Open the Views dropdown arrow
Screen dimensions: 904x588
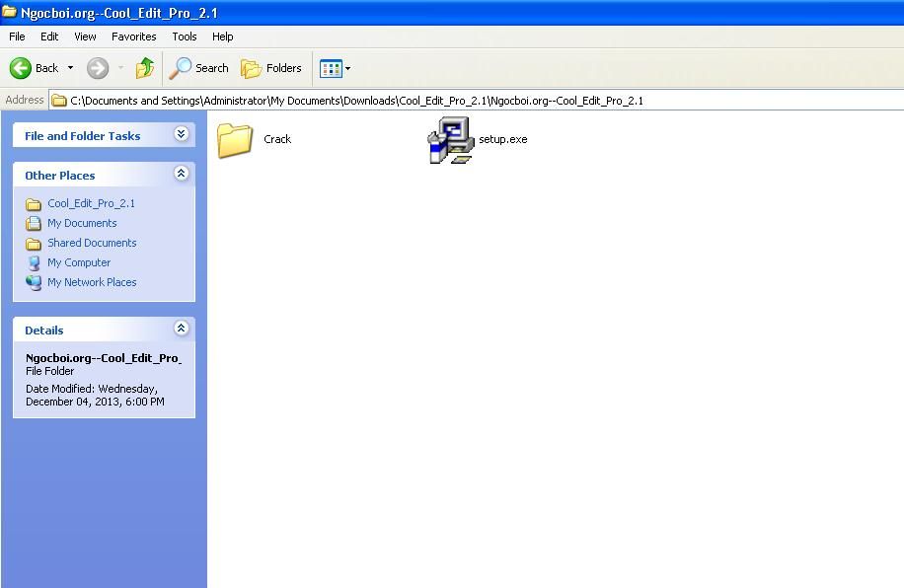pos(347,68)
